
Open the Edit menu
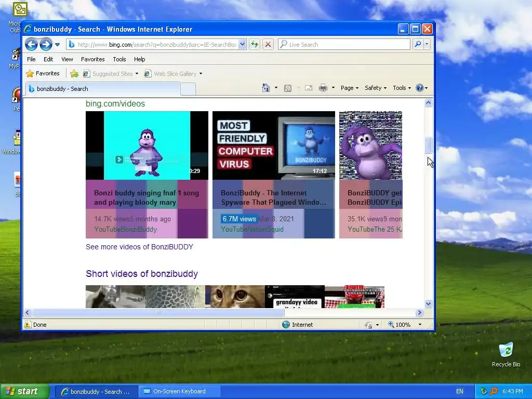coord(48,59)
